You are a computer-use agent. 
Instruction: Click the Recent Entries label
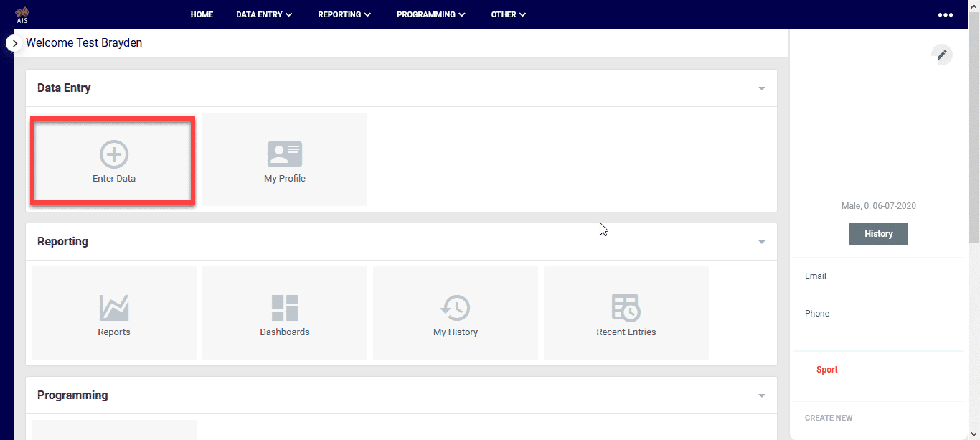tap(626, 332)
